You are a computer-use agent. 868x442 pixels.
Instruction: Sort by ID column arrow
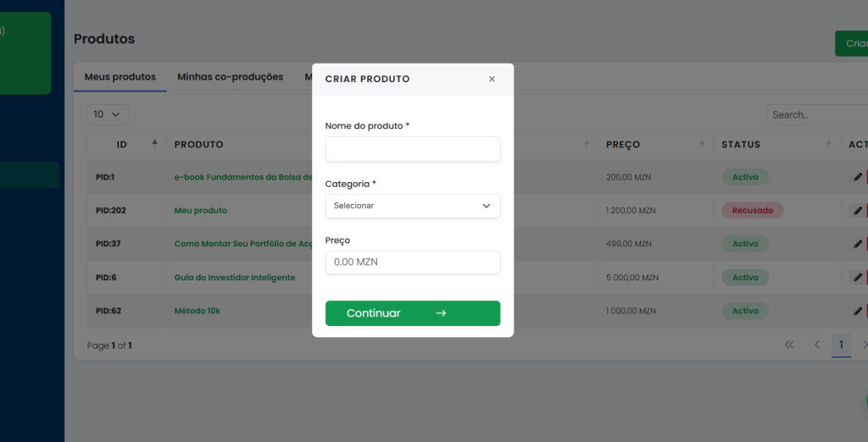tap(154, 143)
